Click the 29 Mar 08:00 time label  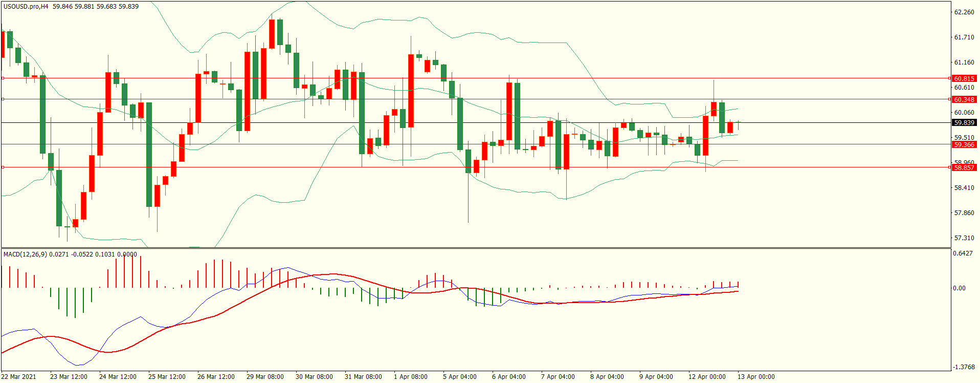tap(265, 377)
